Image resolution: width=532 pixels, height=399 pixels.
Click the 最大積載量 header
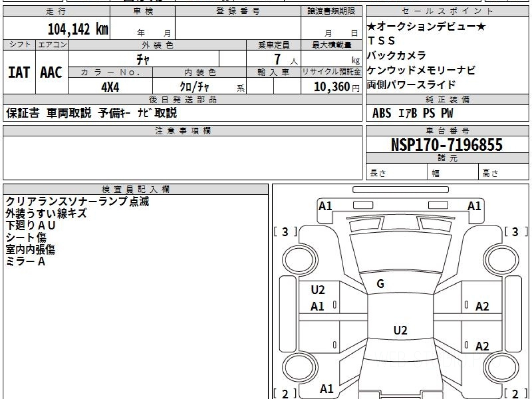(331, 45)
